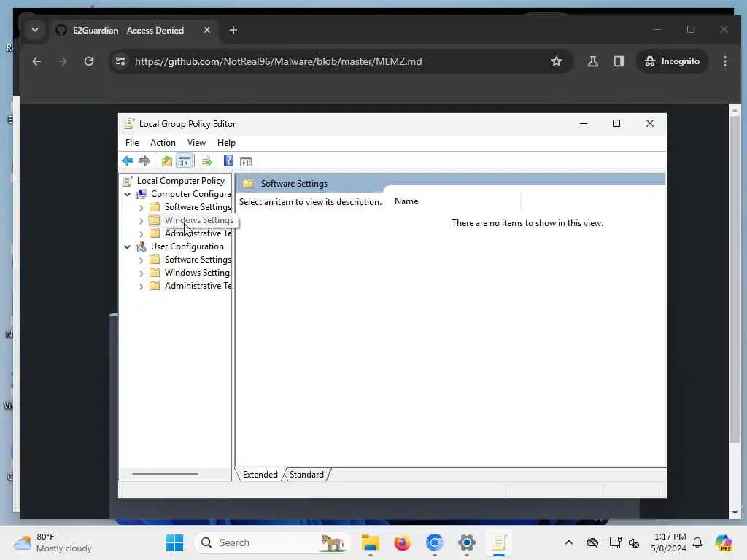Viewport: 747px width, 560px height.
Task: Close the Local Group Policy Editor window
Action: (650, 124)
